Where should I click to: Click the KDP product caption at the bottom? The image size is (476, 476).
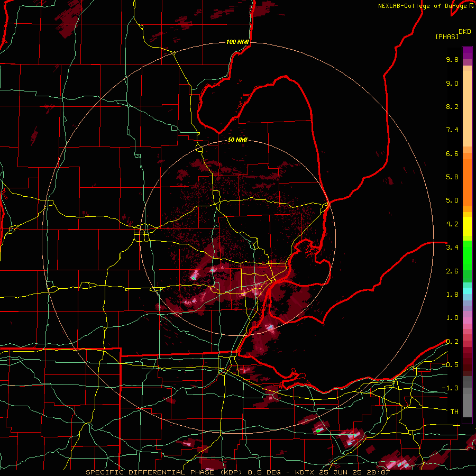coord(237,472)
